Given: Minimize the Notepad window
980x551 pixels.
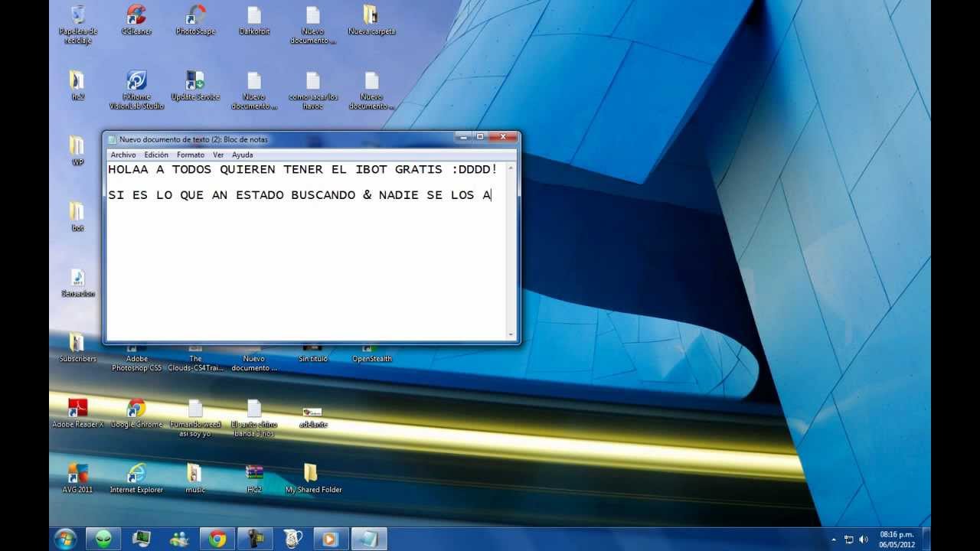Looking at the screenshot, I should pyautogui.click(x=462, y=137).
